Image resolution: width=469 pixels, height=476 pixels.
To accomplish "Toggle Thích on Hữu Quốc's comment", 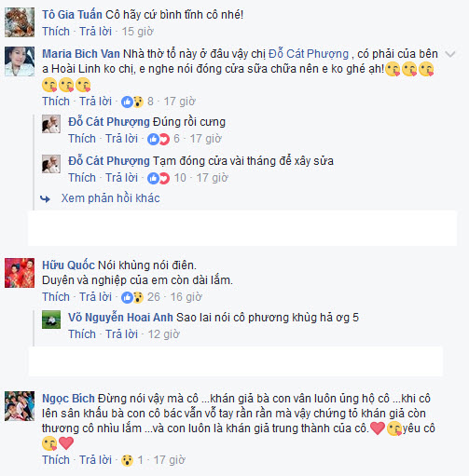I will click(56, 297).
